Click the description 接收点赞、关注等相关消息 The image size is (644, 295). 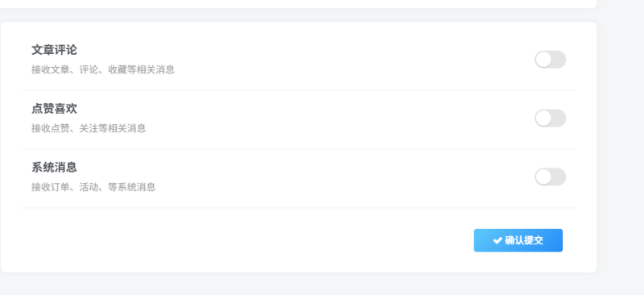point(89,128)
